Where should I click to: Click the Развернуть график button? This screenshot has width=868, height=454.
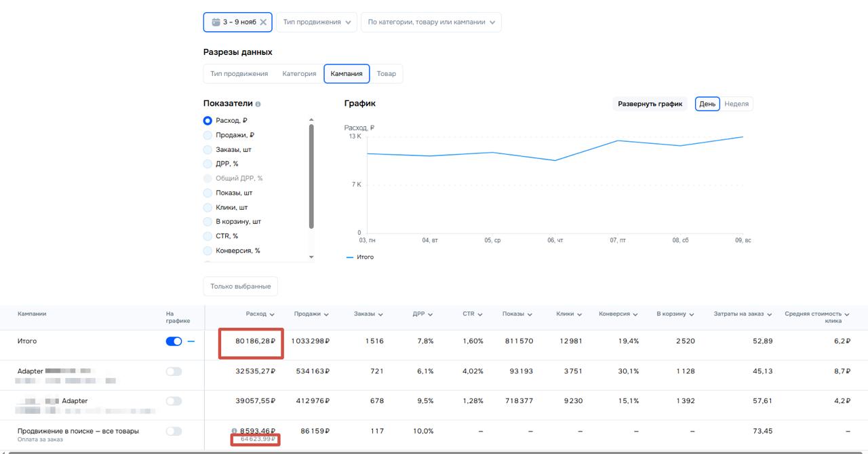[650, 105]
